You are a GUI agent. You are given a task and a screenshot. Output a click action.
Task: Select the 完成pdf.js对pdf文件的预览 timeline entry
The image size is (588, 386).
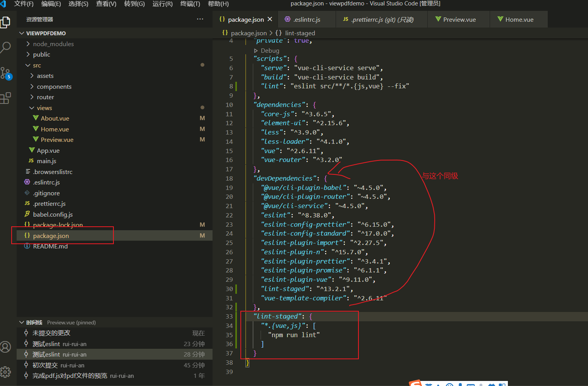pyautogui.click(x=115, y=376)
